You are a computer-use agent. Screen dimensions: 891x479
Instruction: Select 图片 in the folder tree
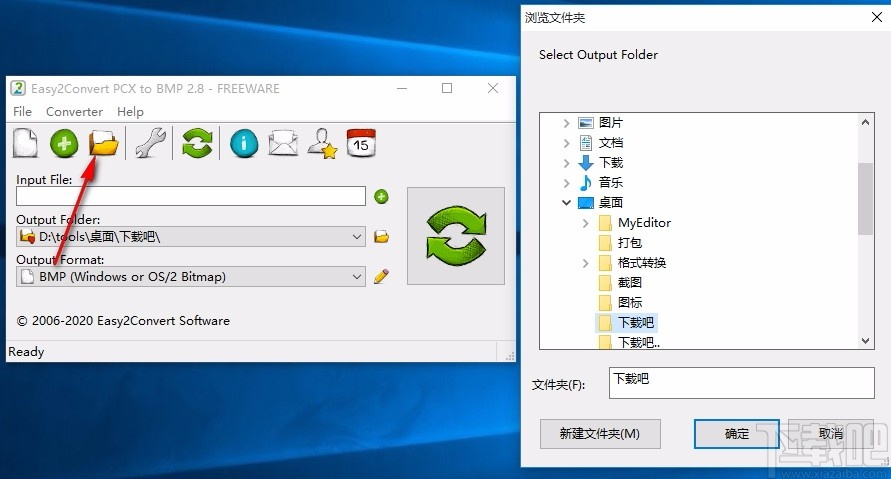pos(611,123)
